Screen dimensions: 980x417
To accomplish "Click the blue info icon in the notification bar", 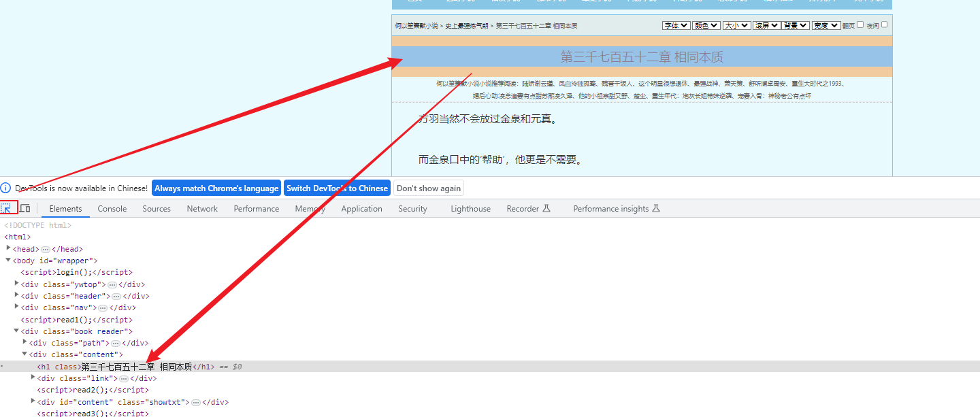I will [x=6, y=187].
